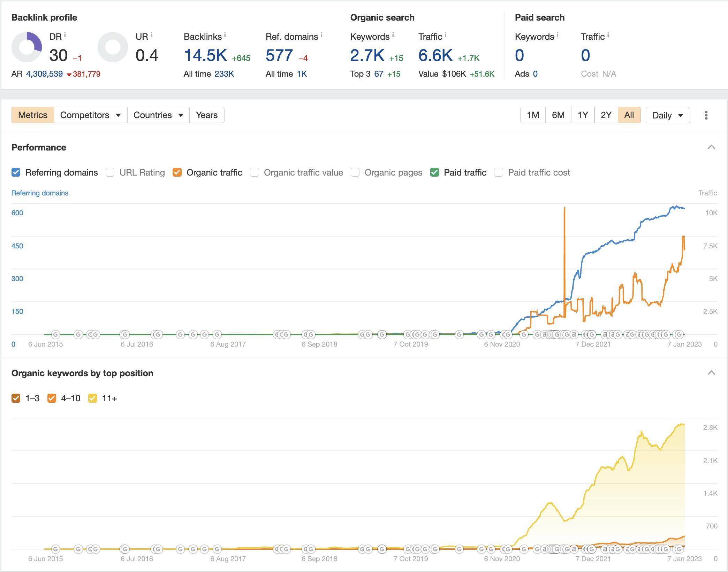Click Google update marker above 6 Jul 2016 in keywords chart
Image resolution: width=728 pixels, height=572 pixels.
pyautogui.click(x=125, y=549)
